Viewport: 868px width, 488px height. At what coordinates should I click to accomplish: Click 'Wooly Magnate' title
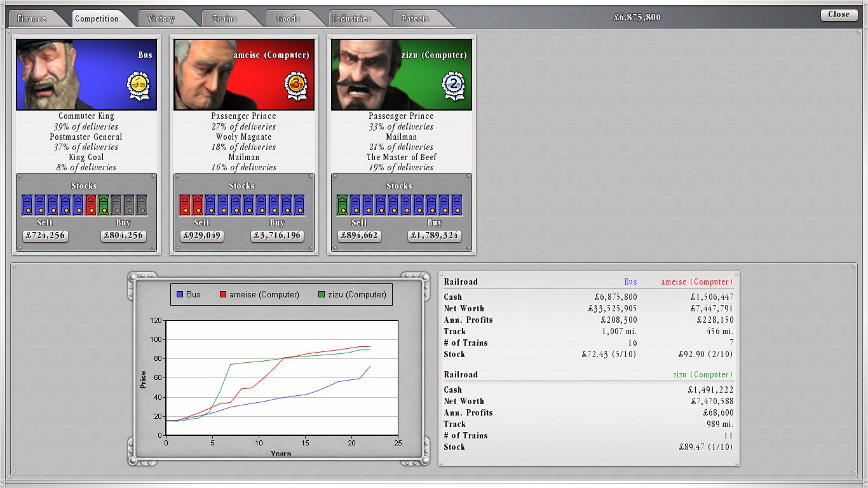coord(244,137)
